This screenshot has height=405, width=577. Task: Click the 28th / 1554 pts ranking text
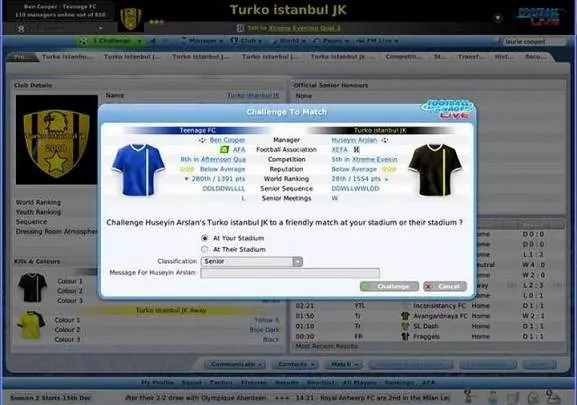click(x=356, y=179)
